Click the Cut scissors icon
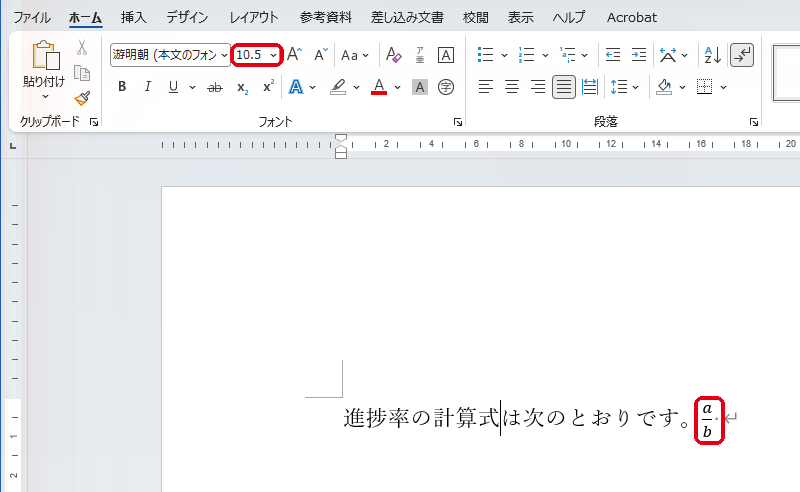The width and height of the screenshot is (800, 492). (x=82, y=47)
